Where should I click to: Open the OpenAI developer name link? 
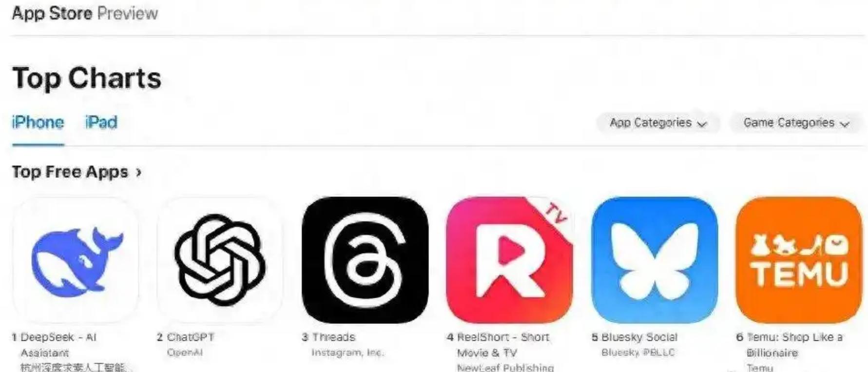click(185, 352)
